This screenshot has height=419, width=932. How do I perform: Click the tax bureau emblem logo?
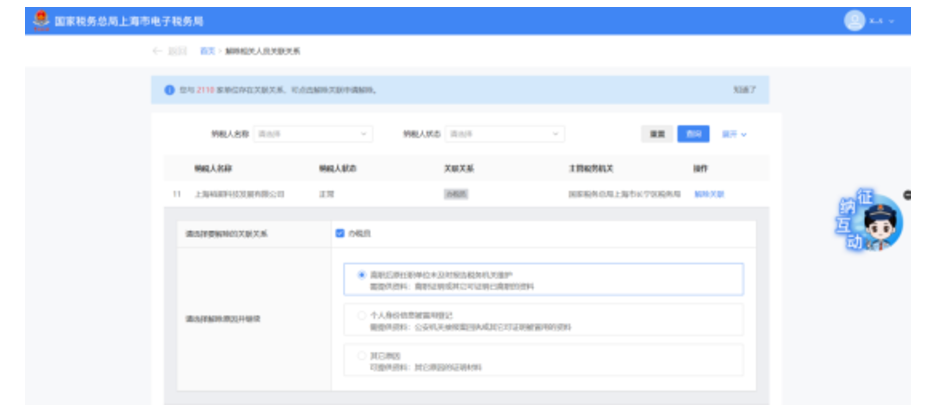42,20
